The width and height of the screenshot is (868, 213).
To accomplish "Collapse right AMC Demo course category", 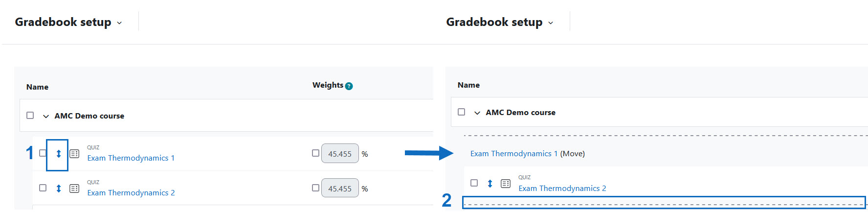I will 477,113.
